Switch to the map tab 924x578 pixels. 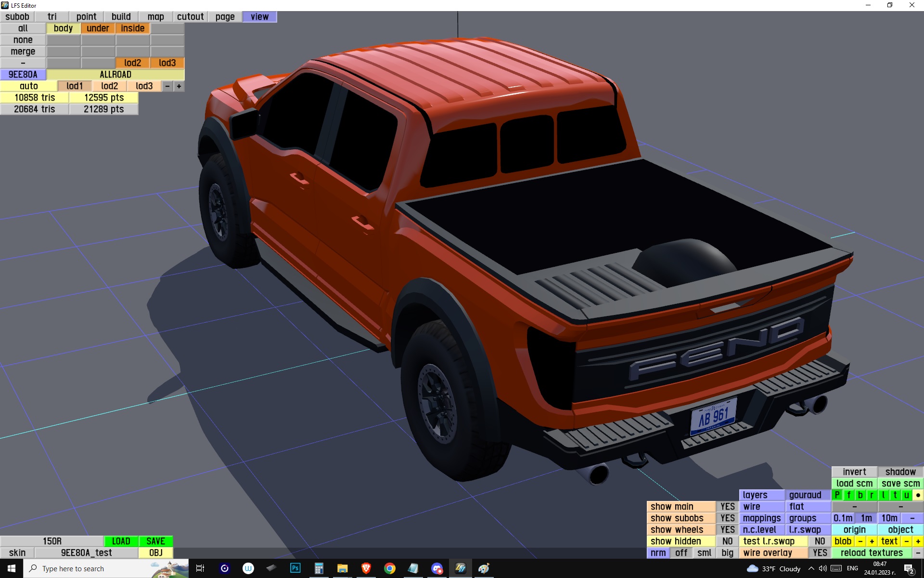click(155, 16)
